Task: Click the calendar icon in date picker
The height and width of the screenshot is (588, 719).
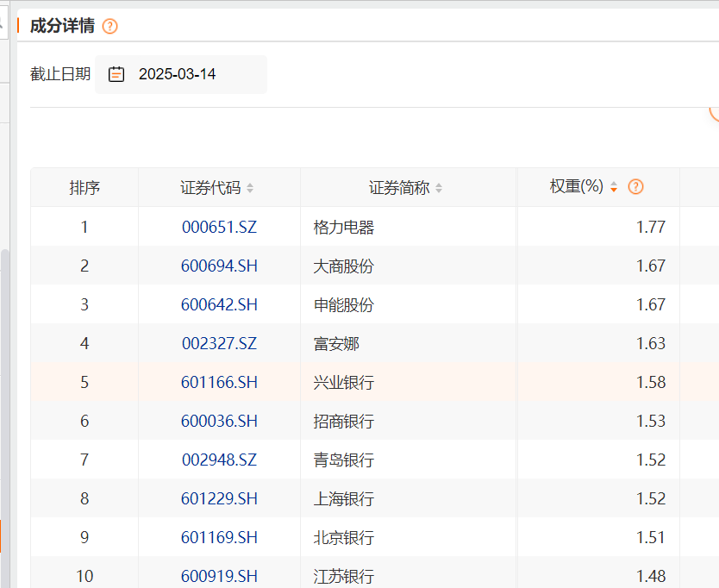Action: [116, 74]
